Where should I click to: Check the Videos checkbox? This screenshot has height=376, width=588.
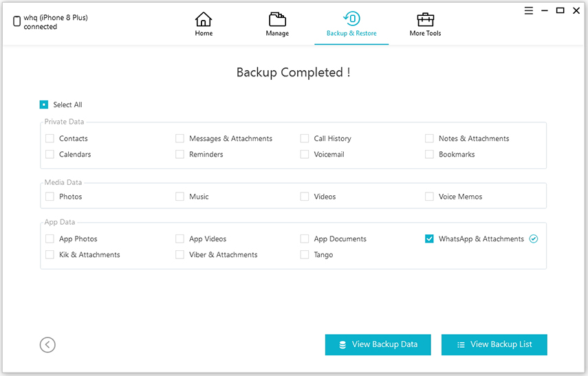pos(305,197)
